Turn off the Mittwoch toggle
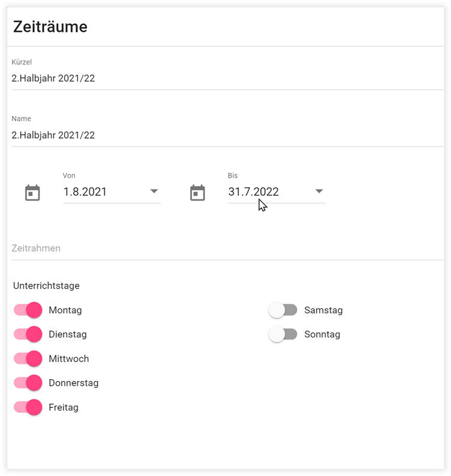 [28, 359]
